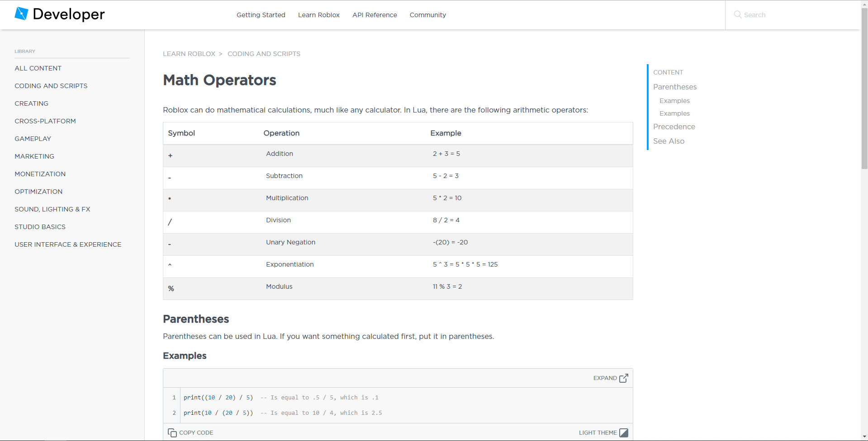Viewport: 868px width, 441px height.
Task: Click the Symbol column header
Action: (181, 133)
